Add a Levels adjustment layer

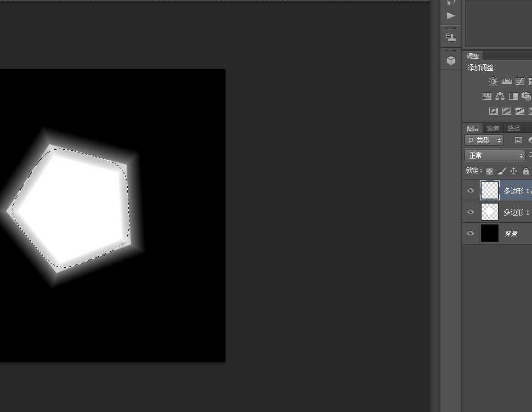506,82
